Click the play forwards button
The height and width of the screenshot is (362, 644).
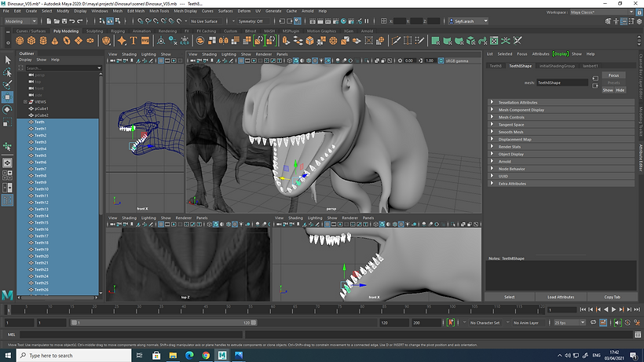tap(613, 309)
